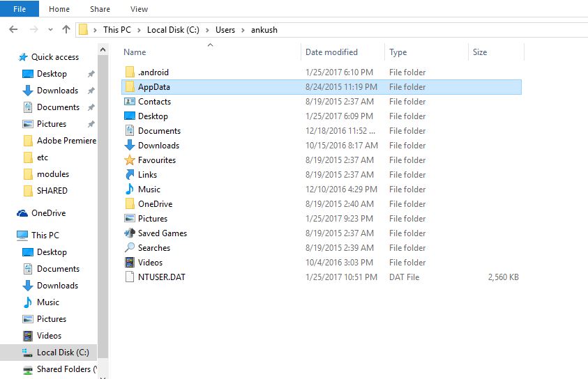Select the Searches magnifier icon
588x379 pixels.
click(x=130, y=247)
